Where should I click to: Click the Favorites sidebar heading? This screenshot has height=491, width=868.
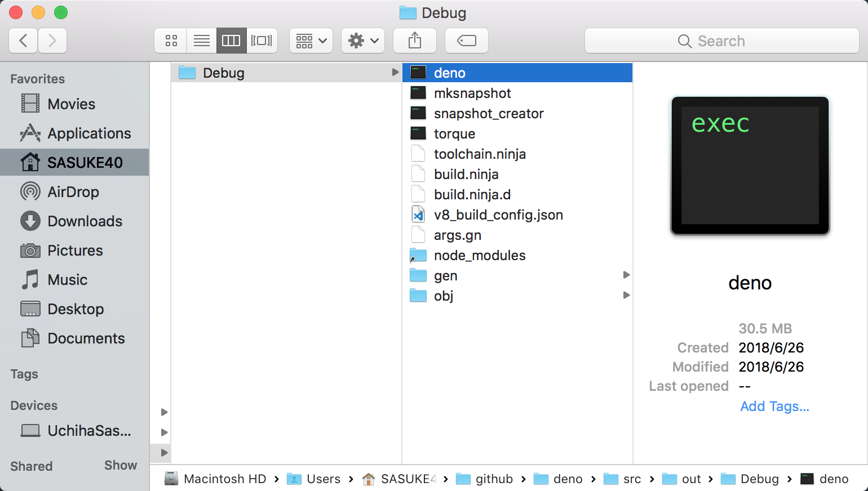(x=37, y=79)
